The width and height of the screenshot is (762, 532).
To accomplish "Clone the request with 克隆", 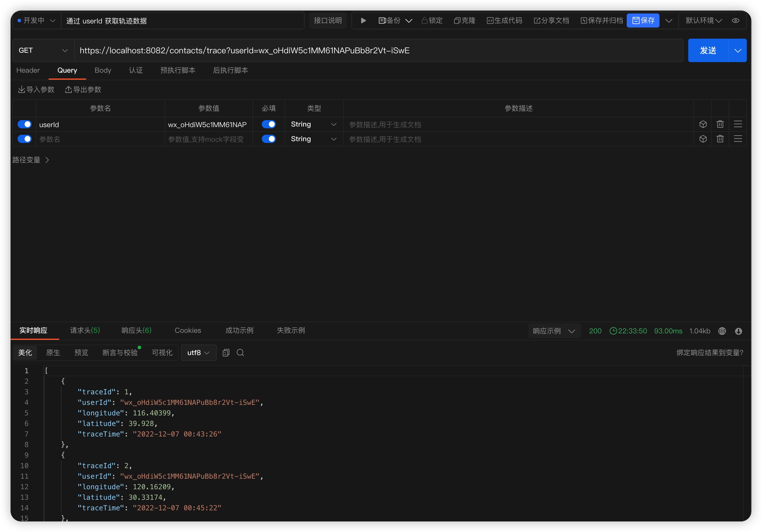I will click(464, 21).
